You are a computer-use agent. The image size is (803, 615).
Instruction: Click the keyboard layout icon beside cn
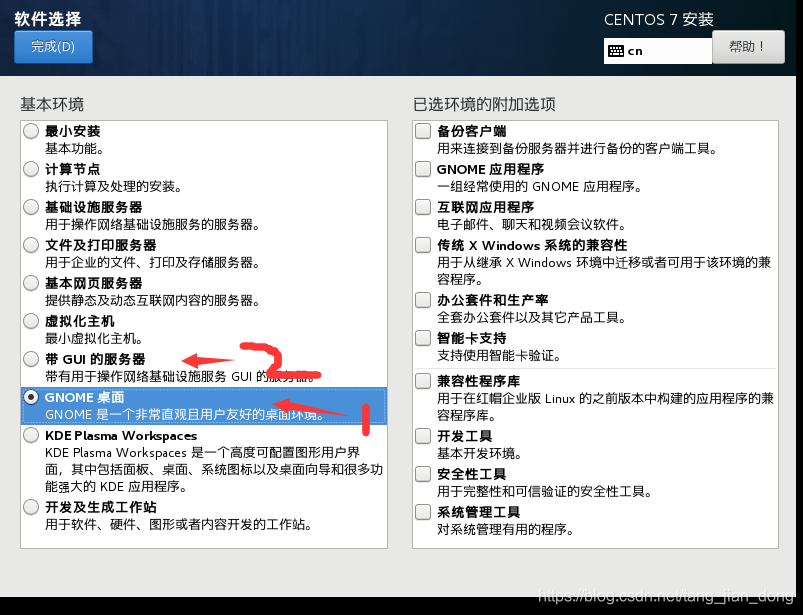pos(616,51)
